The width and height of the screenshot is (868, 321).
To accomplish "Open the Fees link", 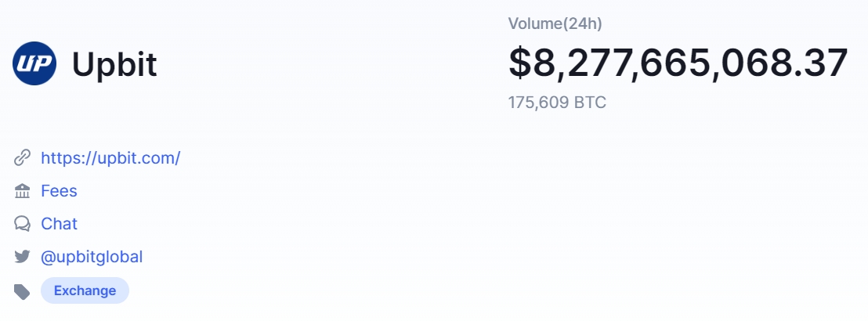I will coord(60,191).
